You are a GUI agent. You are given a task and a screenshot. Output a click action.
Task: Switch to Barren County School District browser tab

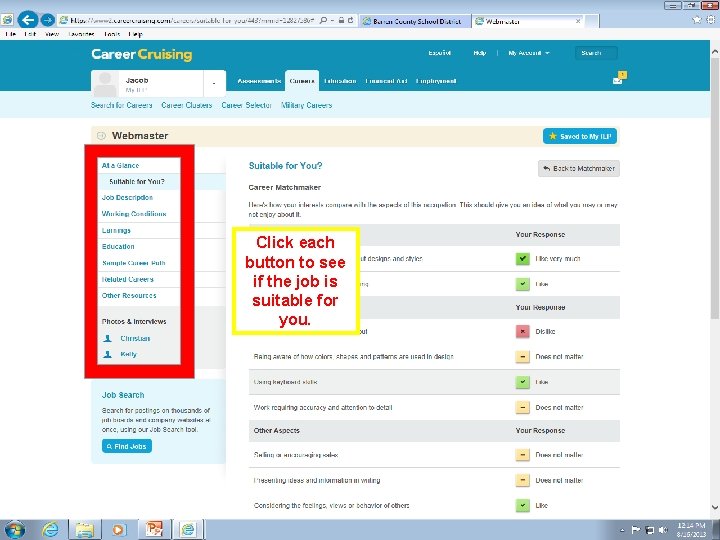[416, 21]
